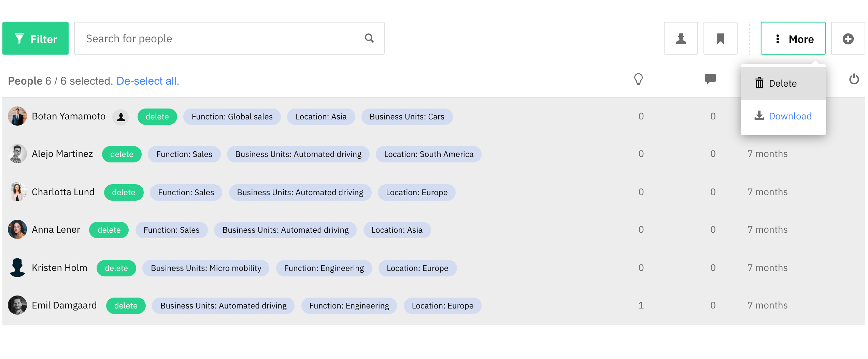
Task: Click the bookmark icon button
Action: point(720,39)
